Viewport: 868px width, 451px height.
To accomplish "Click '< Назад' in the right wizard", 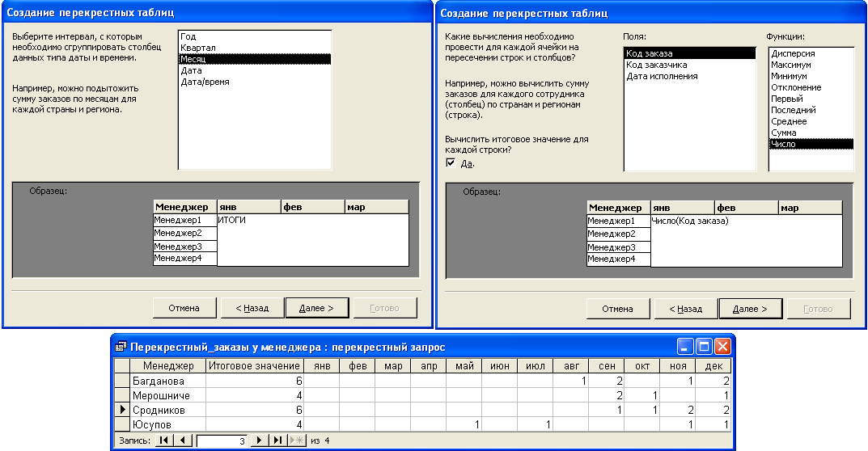I will pos(685,309).
